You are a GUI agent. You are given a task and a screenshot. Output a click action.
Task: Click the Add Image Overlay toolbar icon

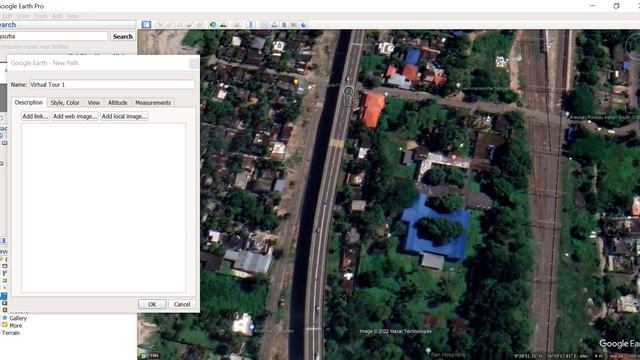coord(190,25)
